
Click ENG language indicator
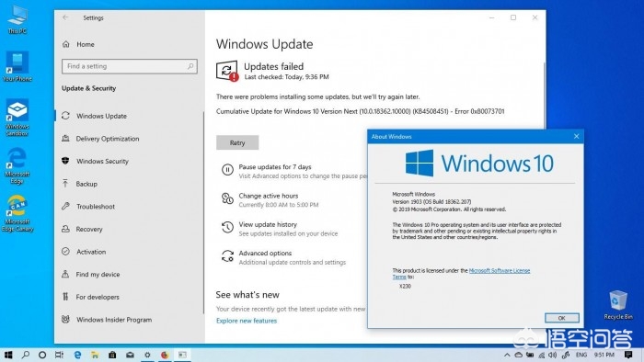coord(581,355)
